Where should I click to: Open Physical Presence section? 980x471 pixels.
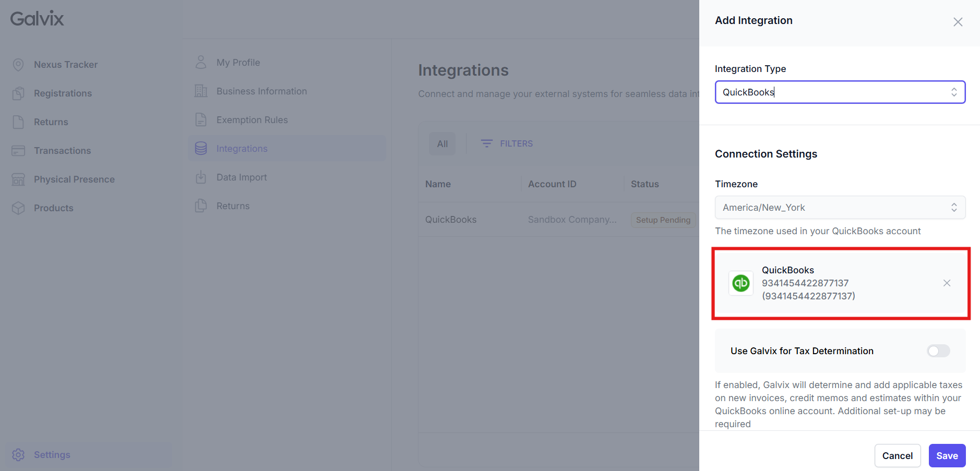coord(74,179)
